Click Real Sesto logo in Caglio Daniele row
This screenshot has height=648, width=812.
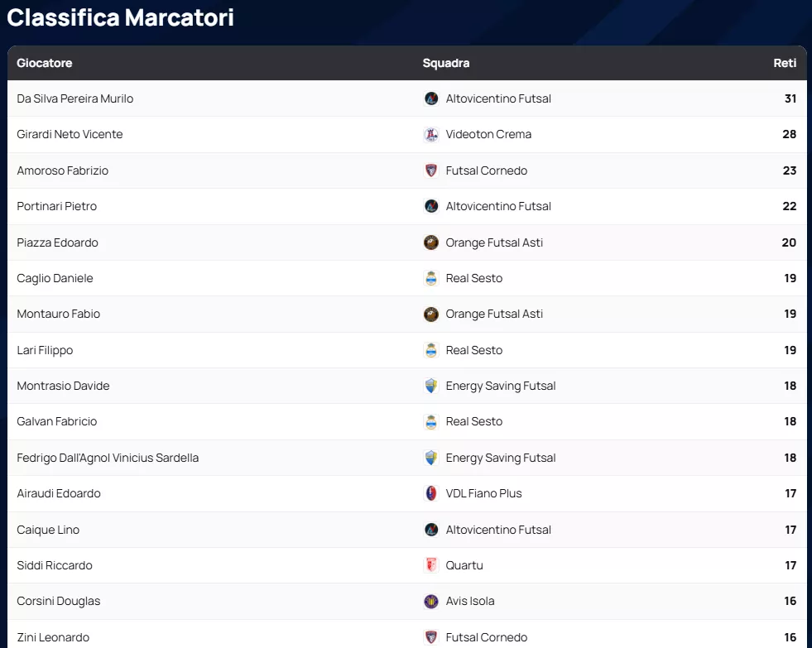pos(431,278)
